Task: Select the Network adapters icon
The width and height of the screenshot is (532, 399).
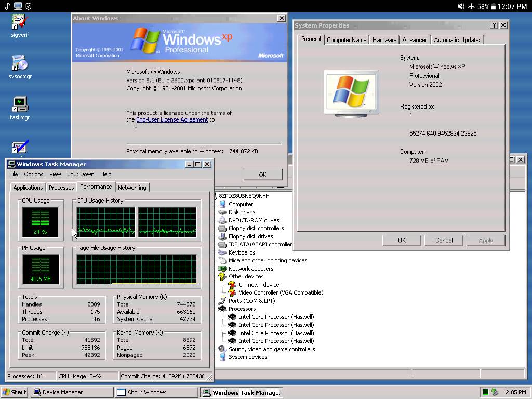Action: (222, 269)
